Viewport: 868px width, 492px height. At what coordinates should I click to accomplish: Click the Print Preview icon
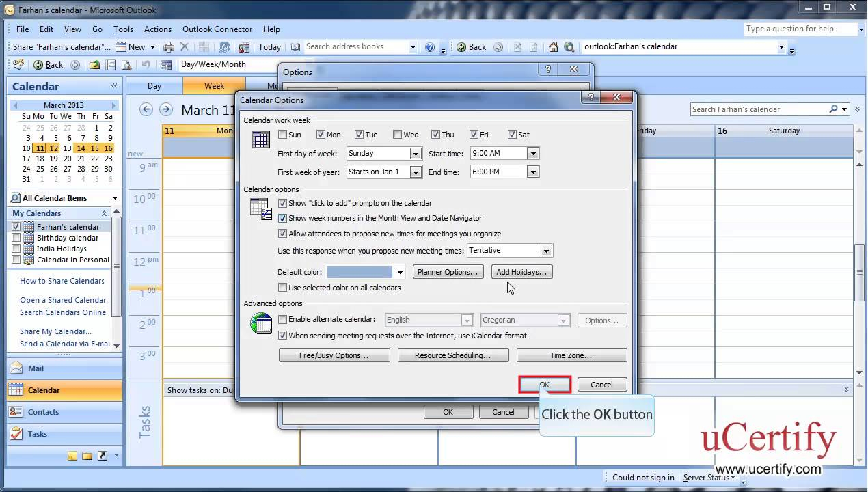click(x=126, y=65)
